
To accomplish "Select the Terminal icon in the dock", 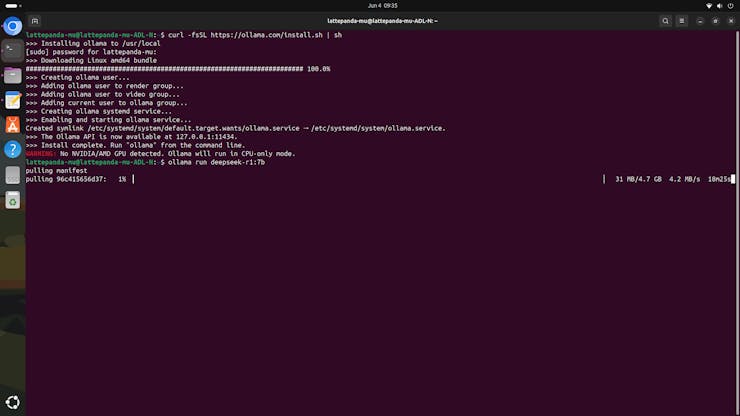I will point(13,51).
